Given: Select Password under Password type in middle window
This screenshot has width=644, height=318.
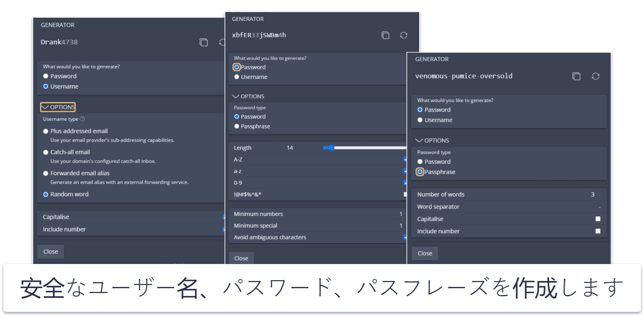Looking at the screenshot, I should (237, 117).
